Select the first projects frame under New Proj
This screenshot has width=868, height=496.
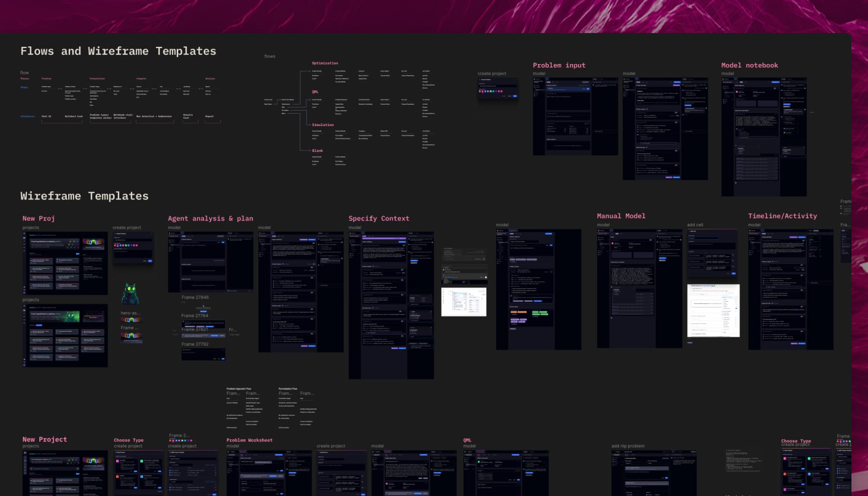tap(65, 263)
